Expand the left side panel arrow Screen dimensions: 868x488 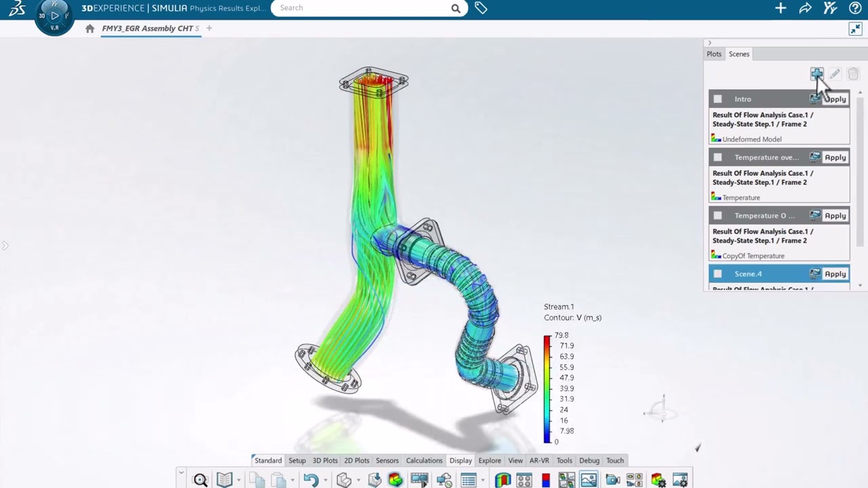pyautogui.click(x=5, y=245)
